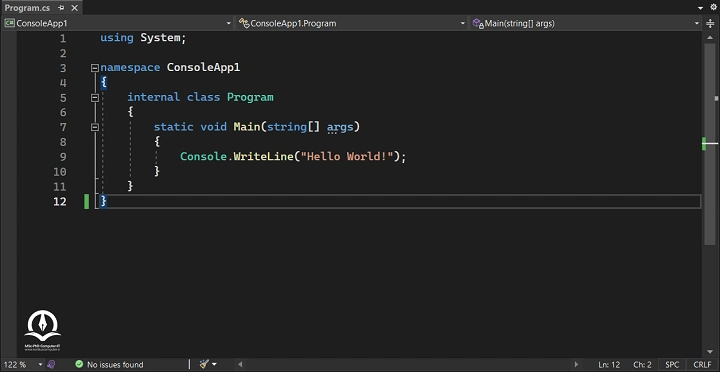Click the args parameter on line 7

[x=340, y=127]
